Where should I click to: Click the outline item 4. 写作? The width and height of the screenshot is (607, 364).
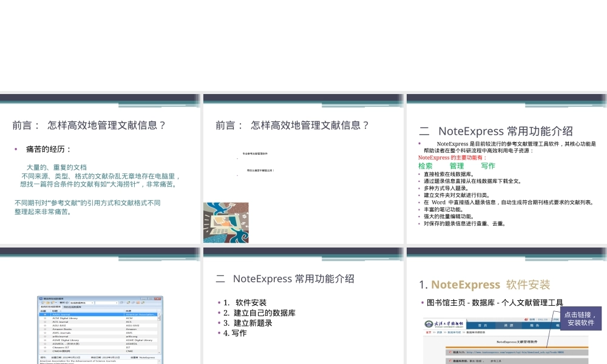click(235, 333)
